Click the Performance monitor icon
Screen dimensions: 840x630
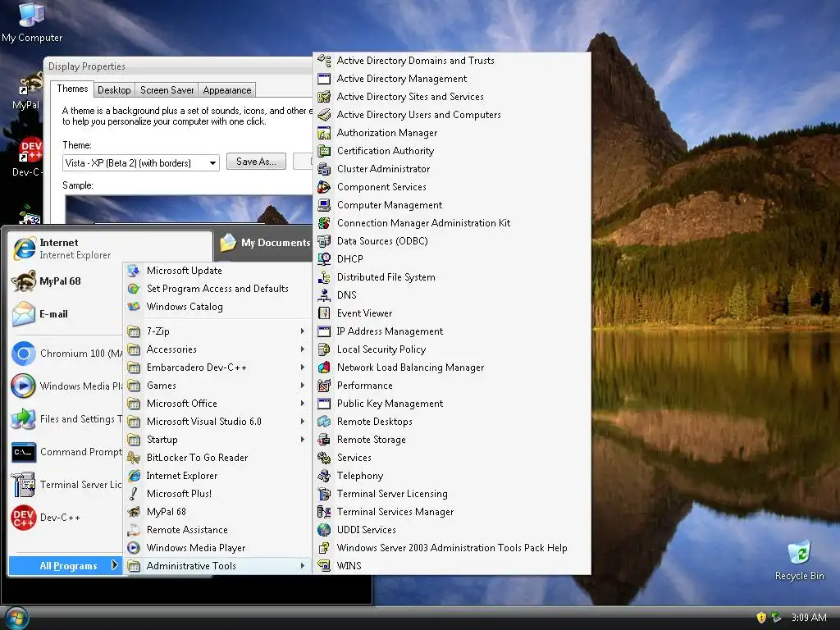324,386
